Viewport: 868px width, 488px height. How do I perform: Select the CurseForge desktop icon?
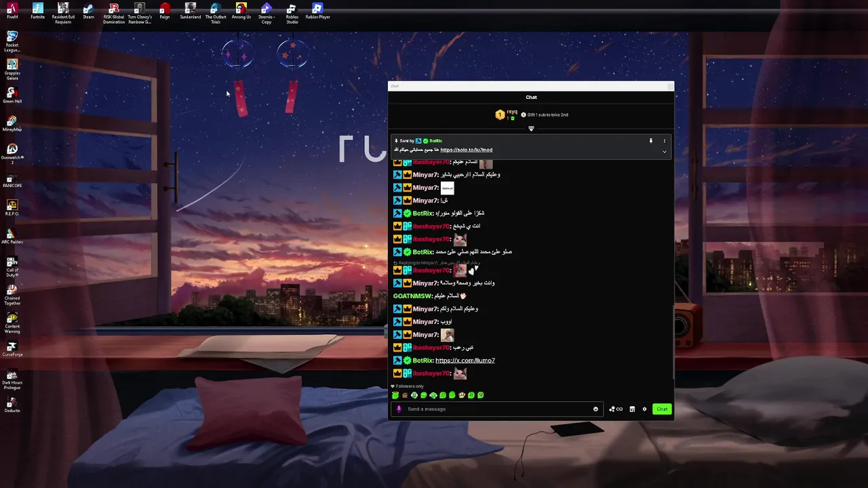(x=12, y=348)
